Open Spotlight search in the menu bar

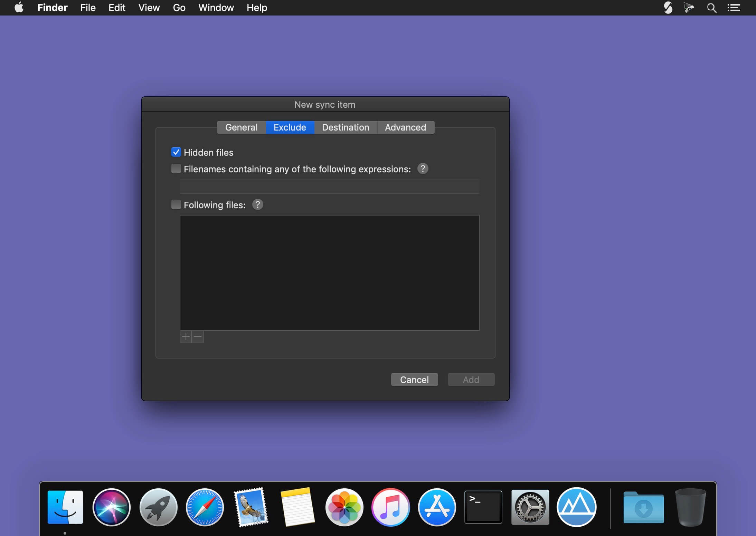[711, 7]
